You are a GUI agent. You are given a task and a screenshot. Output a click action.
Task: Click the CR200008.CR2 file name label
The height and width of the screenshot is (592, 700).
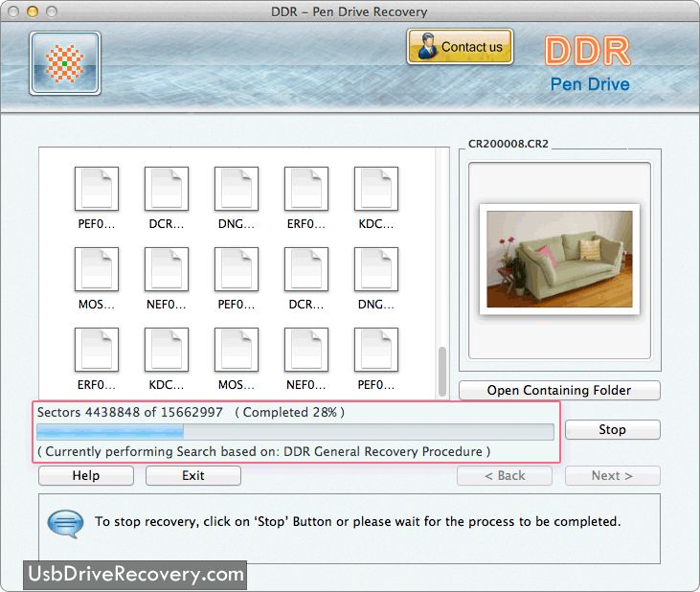point(508,144)
